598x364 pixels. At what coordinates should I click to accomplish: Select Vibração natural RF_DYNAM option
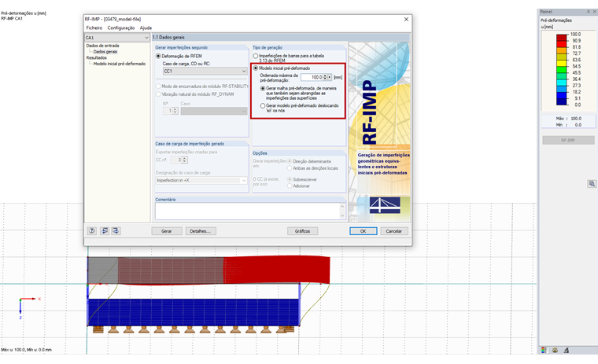point(158,94)
